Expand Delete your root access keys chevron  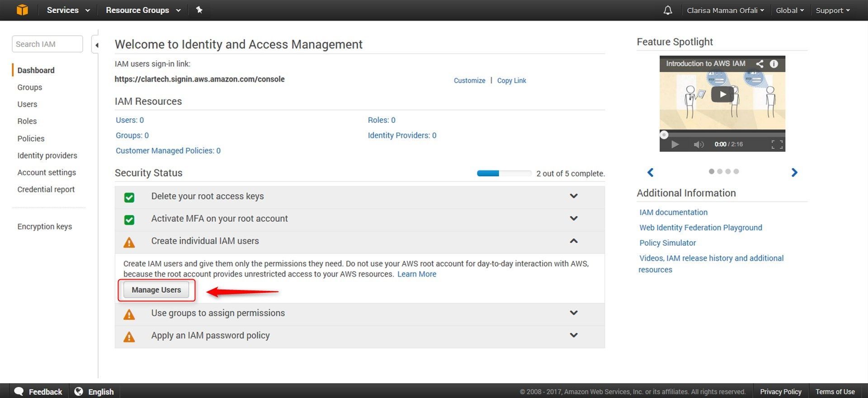click(x=574, y=196)
